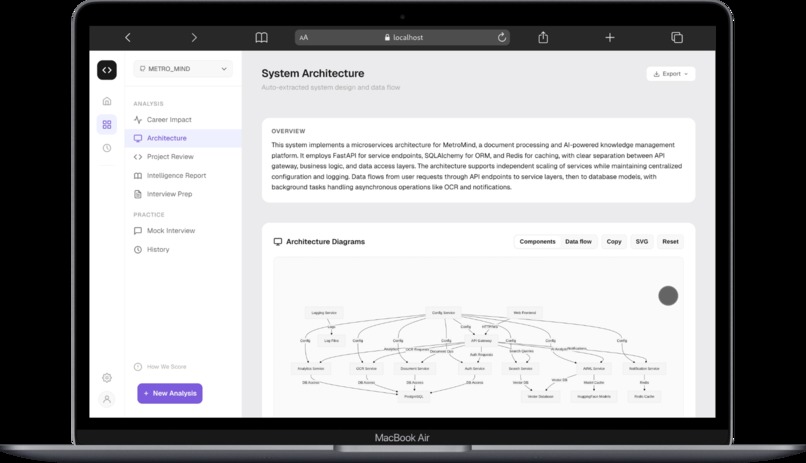Reload the localhost page
806x463 pixels.
click(502, 38)
